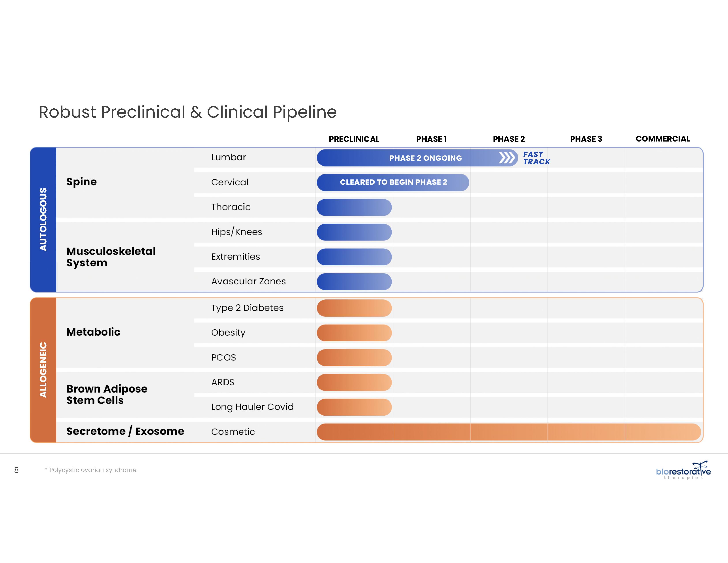This screenshot has width=728, height=563.
Task: Select the PHASE 2 ONGOING progress bar
Action: tap(417, 158)
